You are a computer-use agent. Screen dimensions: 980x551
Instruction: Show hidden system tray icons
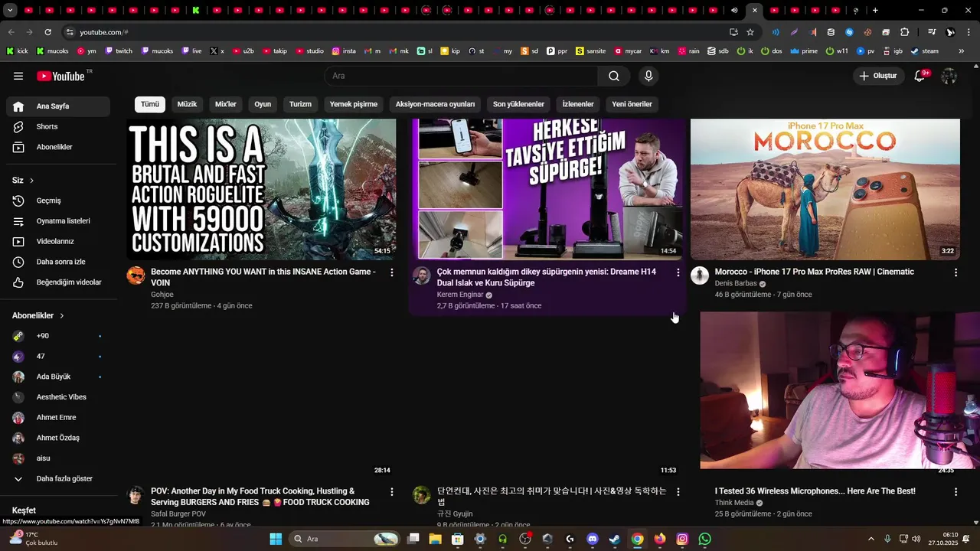[871, 539]
